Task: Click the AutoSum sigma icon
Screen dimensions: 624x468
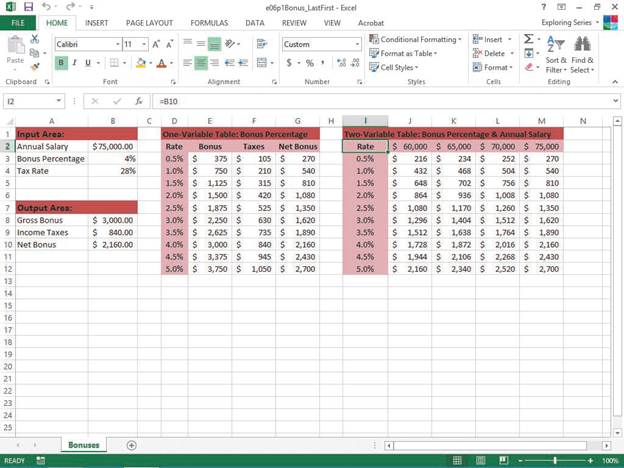Action: click(528, 39)
